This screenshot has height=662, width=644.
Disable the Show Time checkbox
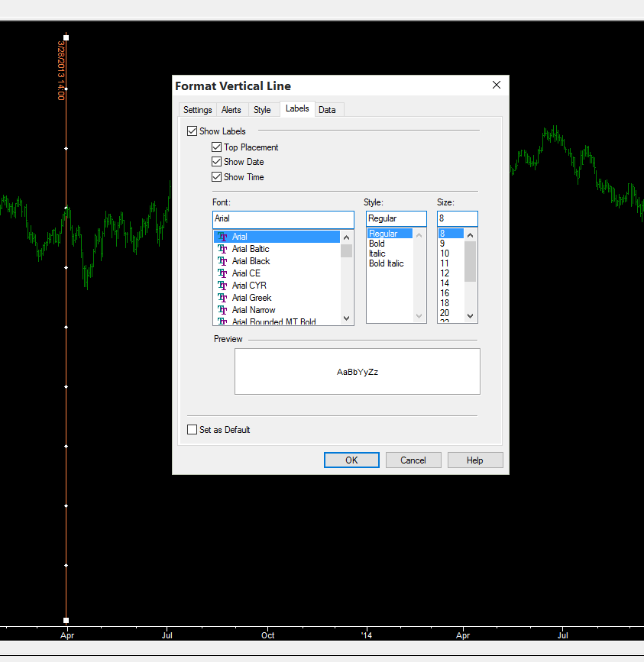tap(217, 177)
